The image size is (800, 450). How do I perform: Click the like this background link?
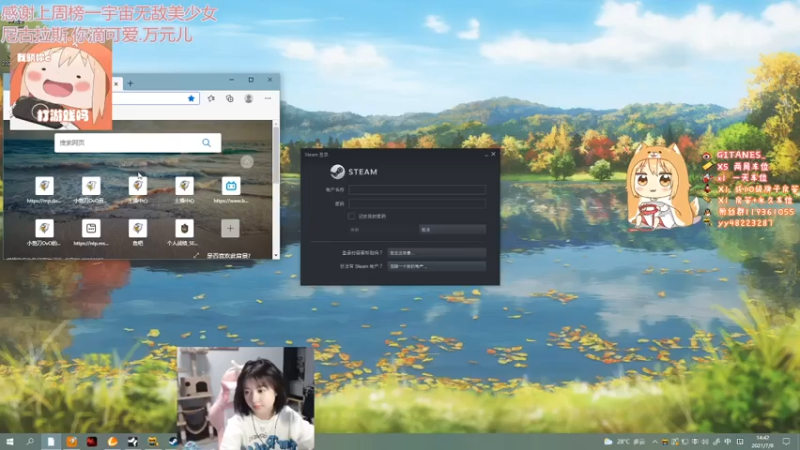pyautogui.click(x=229, y=256)
